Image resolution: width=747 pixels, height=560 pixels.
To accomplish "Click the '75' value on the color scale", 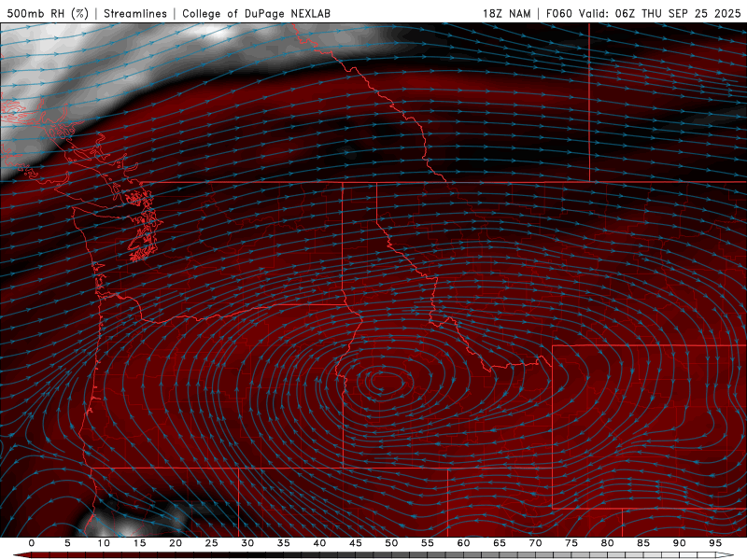I will click(571, 543).
